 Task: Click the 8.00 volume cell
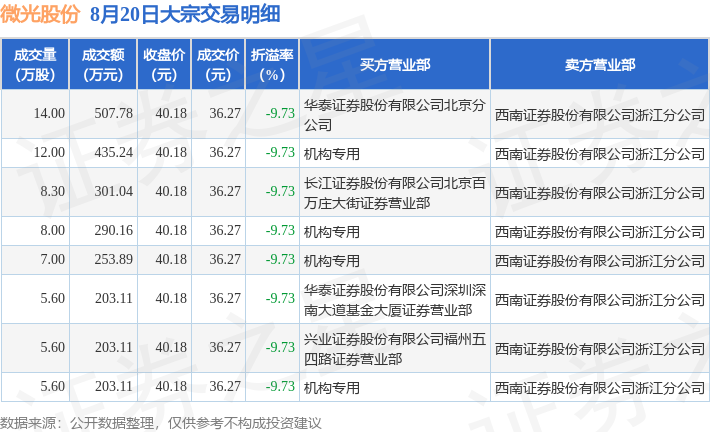click(x=53, y=230)
